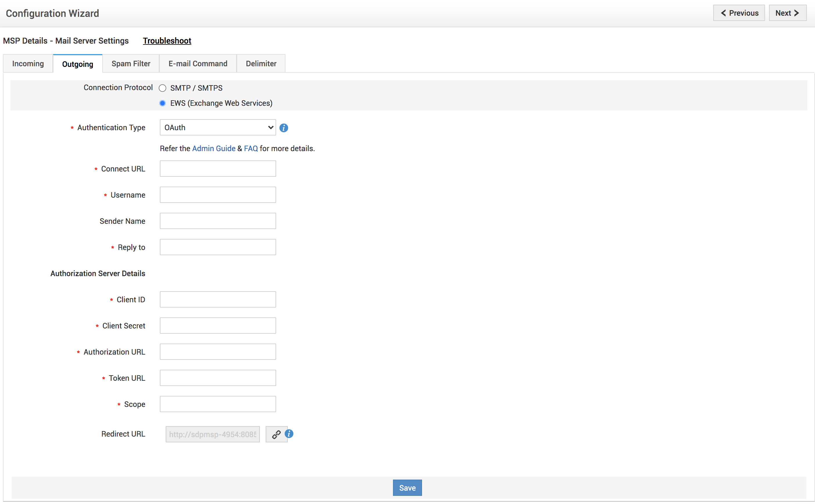Open the Authentication Type dropdown
Image resolution: width=815 pixels, height=504 pixels.
(x=218, y=128)
